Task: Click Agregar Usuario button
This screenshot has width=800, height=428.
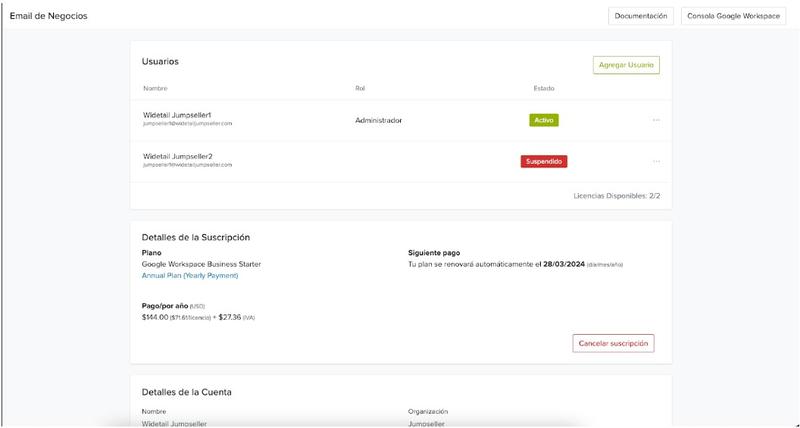Action: [x=626, y=65]
